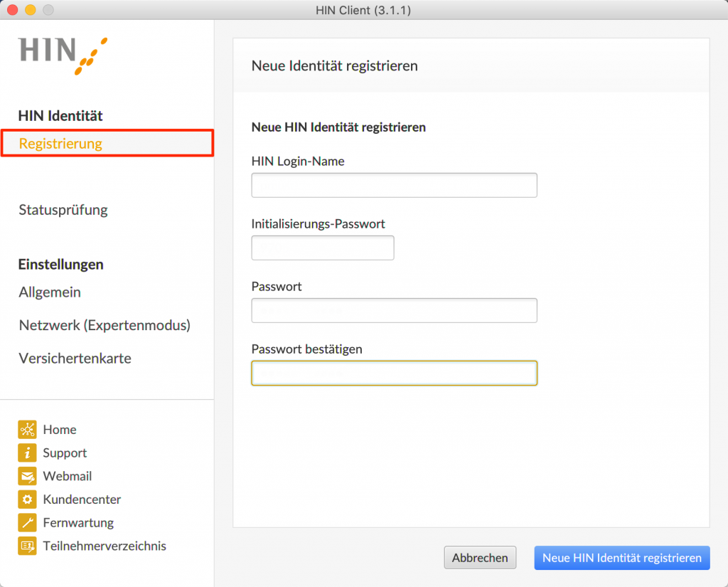This screenshot has width=728, height=587.
Task: Click the Support info icon
Action: 27,453
